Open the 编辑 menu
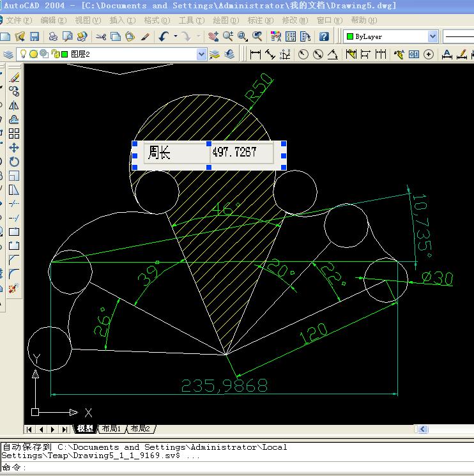This screenshot has height=476, width=474. coord(54,20)
